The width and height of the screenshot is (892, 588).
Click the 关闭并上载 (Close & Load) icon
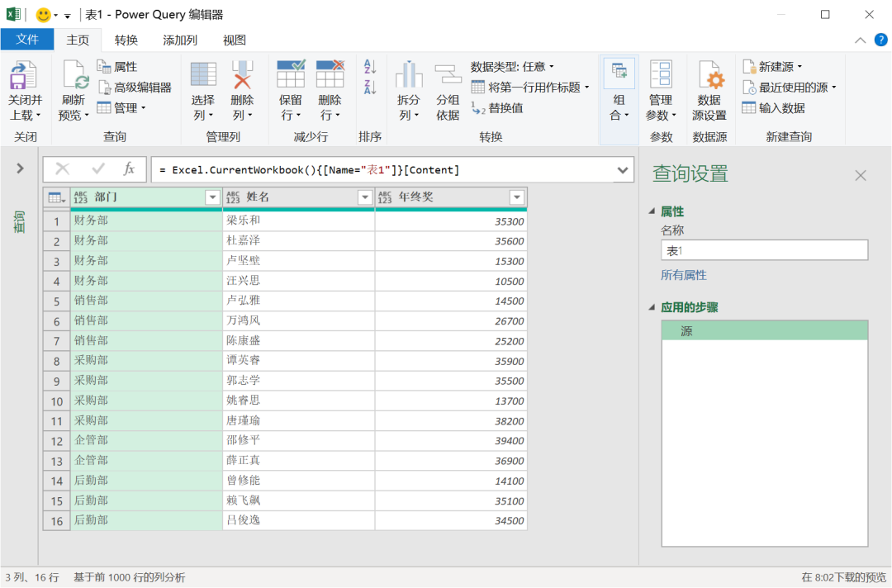point(26,77)
